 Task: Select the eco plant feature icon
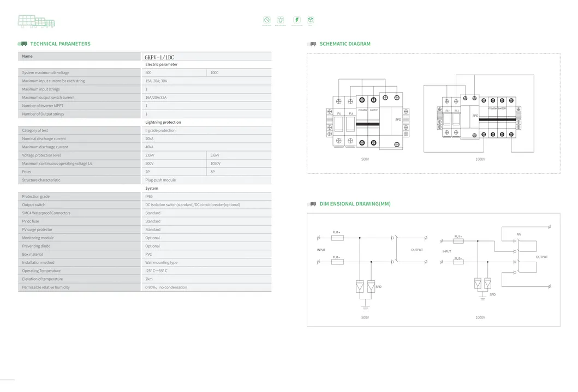[310, 20]
